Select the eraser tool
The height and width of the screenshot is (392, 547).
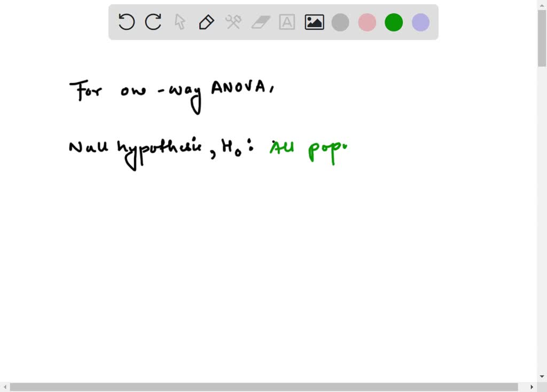click(x=260, y=22)
